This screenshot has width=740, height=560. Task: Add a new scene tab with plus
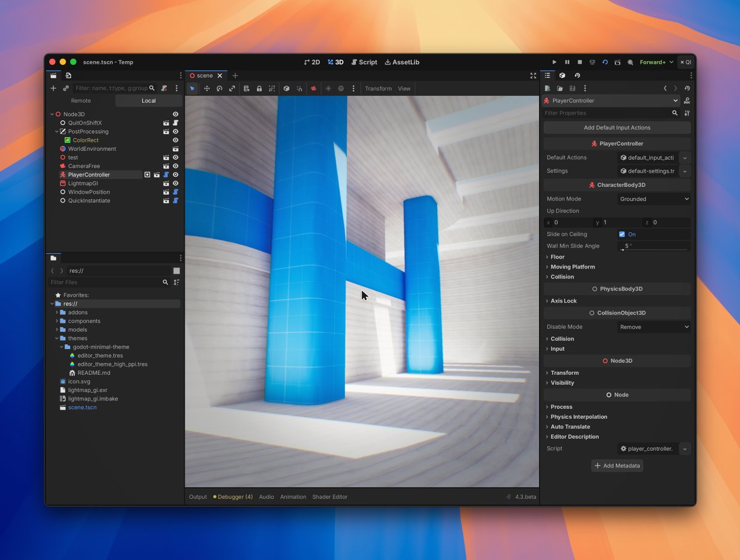[235, 76]
